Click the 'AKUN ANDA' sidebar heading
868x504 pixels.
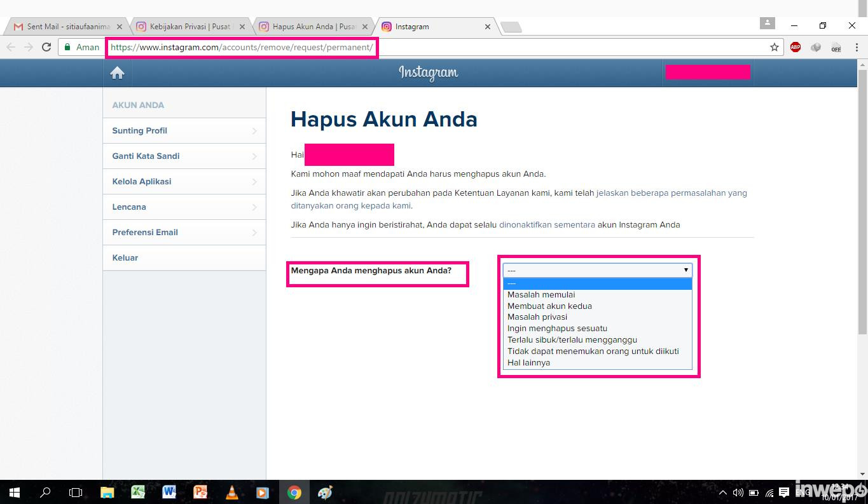click(138, 105)
